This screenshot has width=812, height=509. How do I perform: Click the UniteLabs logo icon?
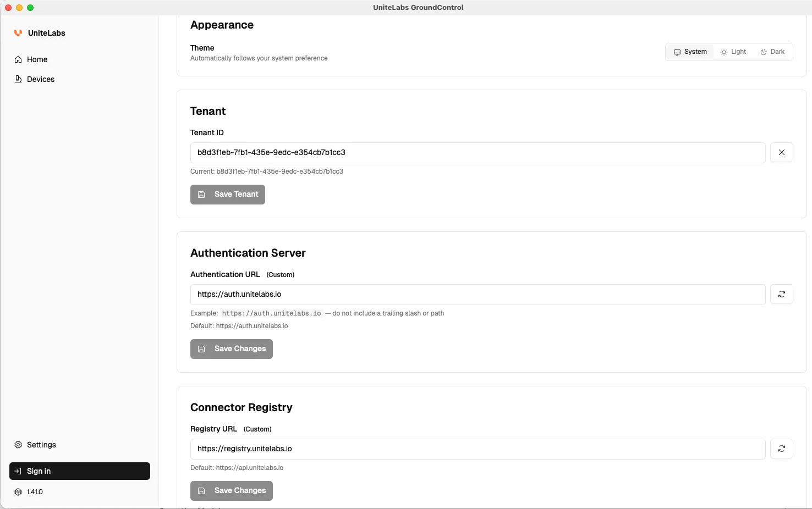click(18, 33)
